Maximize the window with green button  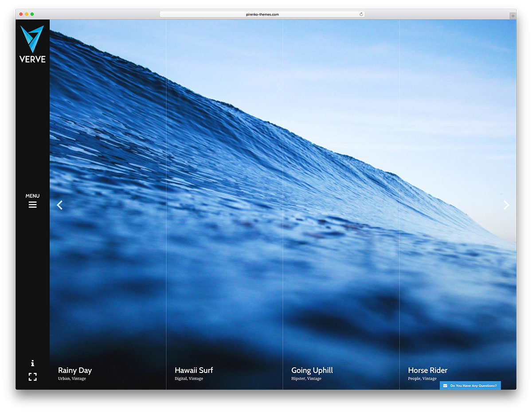pyautogui.click(x=32, y=14)
